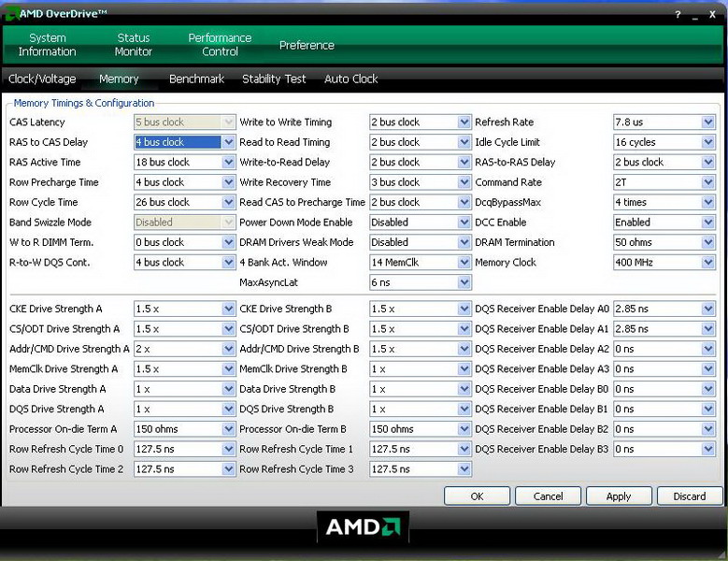
Task: Click the Cancel button
Action: [548, 496]
